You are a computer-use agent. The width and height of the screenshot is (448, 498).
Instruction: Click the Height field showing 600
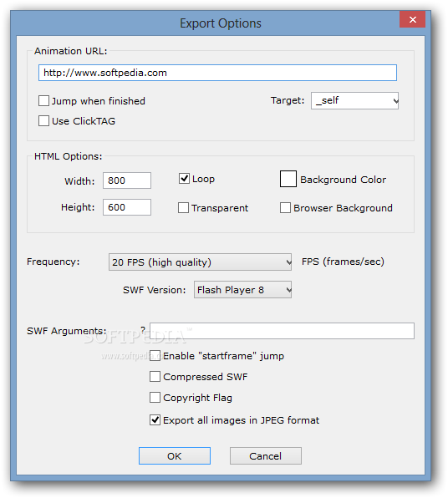[127, 207]
